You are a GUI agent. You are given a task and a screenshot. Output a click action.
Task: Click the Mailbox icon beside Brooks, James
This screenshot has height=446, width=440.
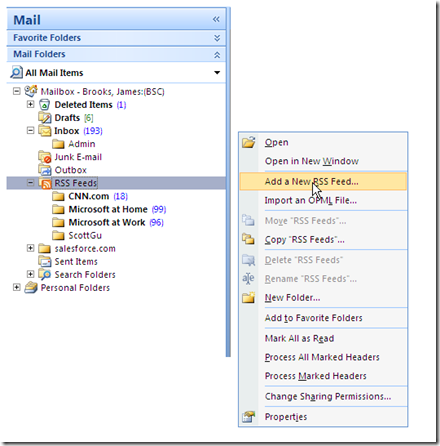click(x=31, y=91)
